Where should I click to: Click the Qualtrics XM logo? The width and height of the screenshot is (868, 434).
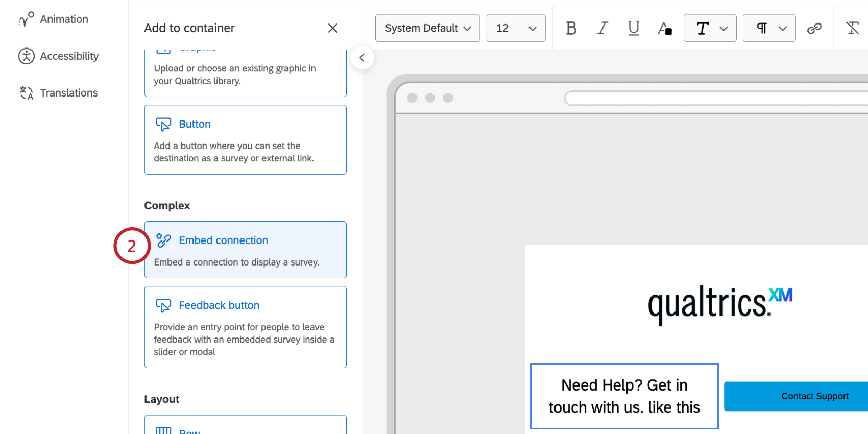[x=720, y=305]
